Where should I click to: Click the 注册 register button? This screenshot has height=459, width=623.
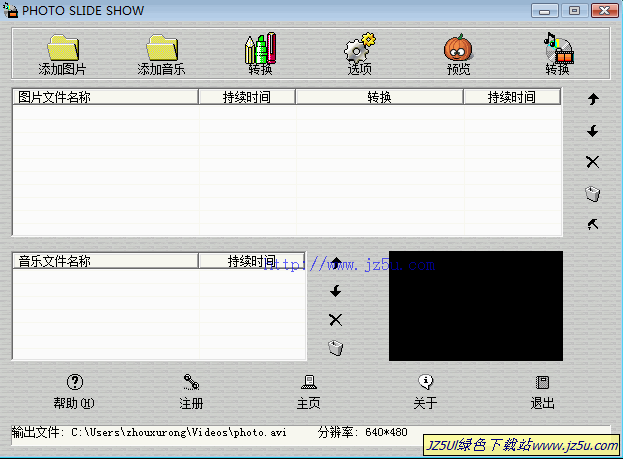click(x=191, y=392)
